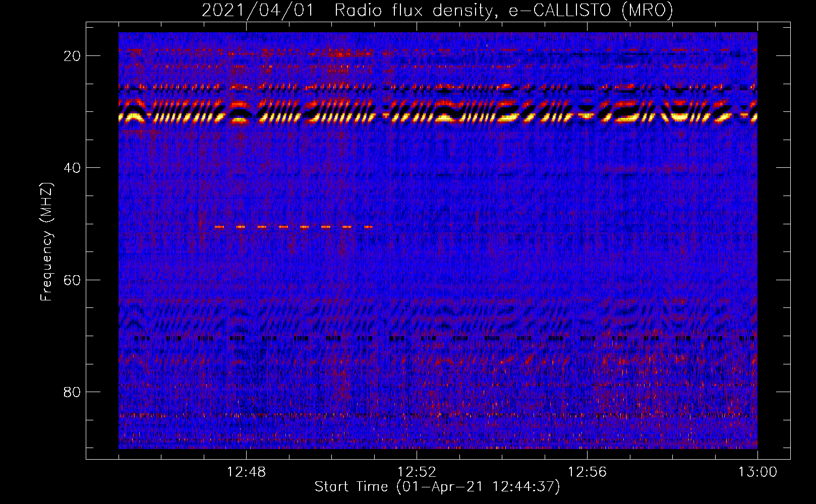Select the 12:56 time tick label
The height and width of the screenshot is (504, 816).
click(x=587, y=472)
